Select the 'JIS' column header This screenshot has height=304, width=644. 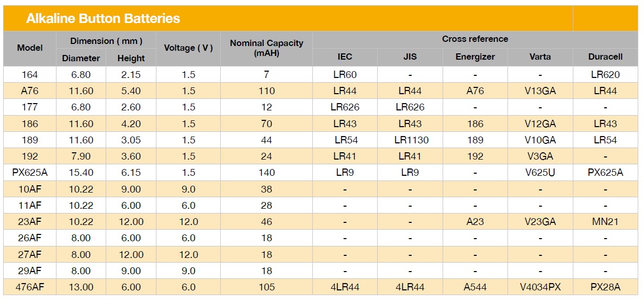pos(410,57)
